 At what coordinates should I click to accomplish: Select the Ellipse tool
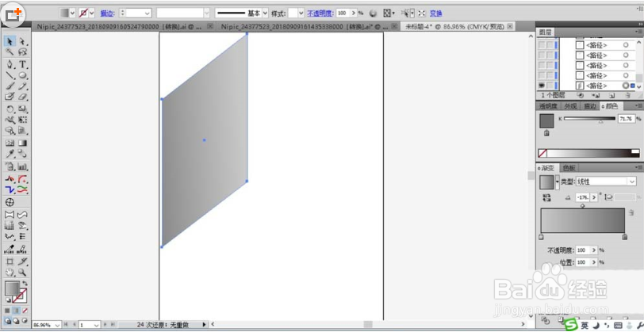tap(22, 75)
